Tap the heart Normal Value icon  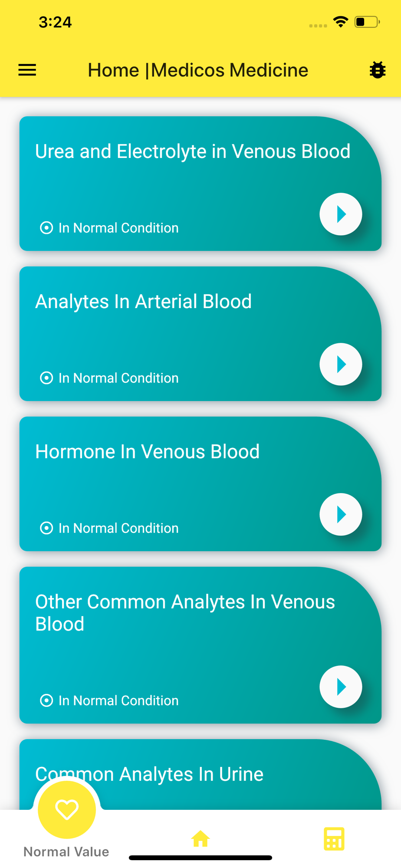(x=67, y=809)
